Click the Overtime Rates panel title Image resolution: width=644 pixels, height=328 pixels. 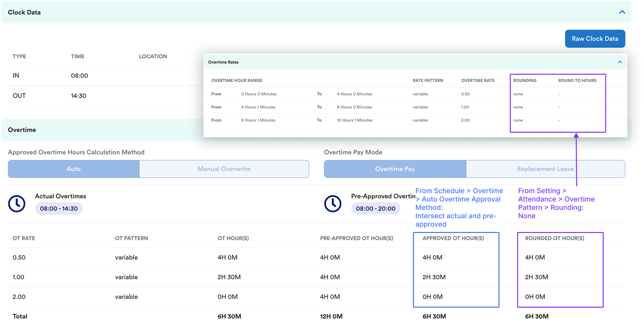pyautogui.click(x=223, y=62)
